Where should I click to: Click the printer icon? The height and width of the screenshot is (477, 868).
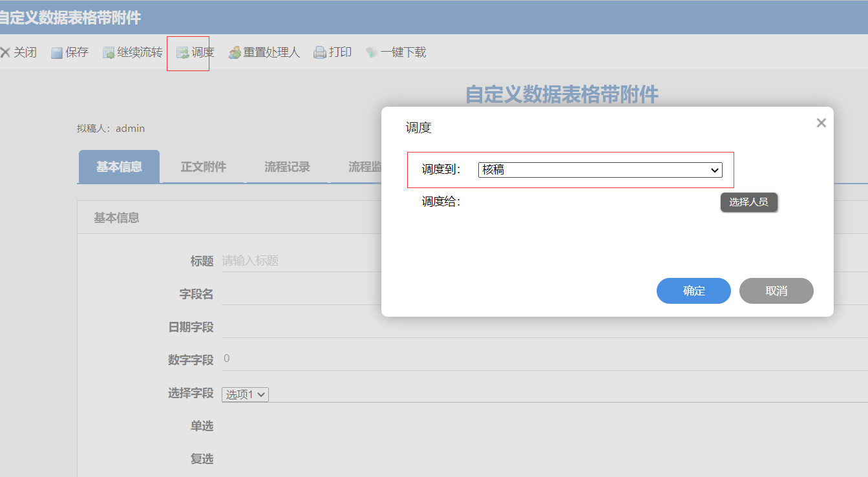[x=320, y=53]
